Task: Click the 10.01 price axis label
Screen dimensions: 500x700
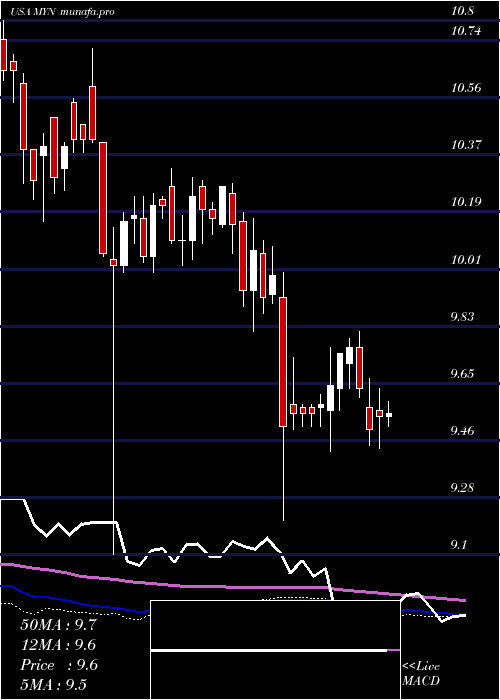Action: point(467,259)
